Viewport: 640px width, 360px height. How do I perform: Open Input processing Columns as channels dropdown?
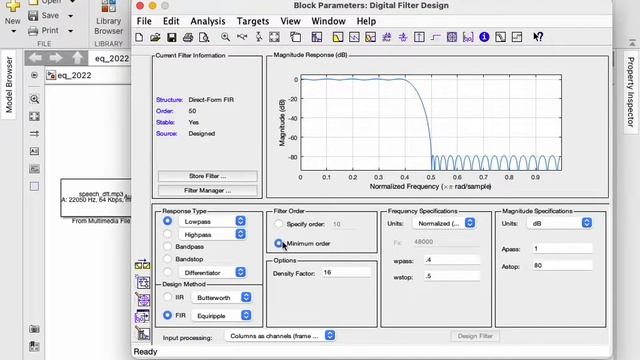tap(280, 336)
